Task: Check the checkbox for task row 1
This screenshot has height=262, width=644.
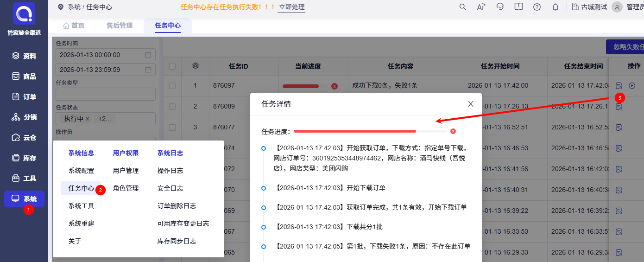Action: coord(172,86)
